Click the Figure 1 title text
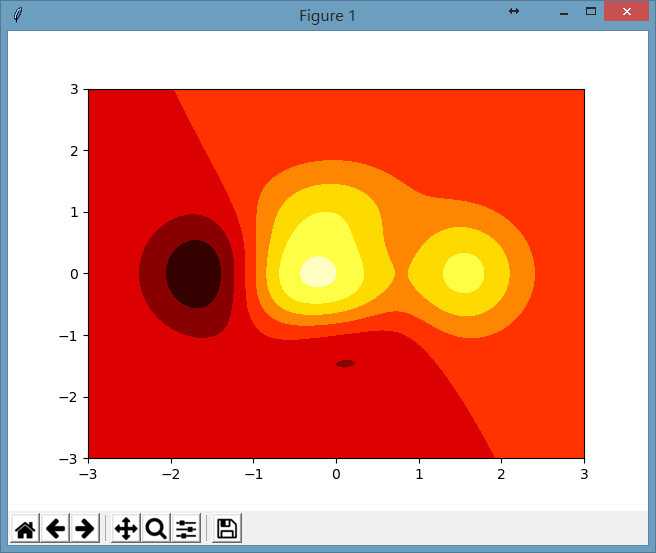The image size is (656, 553). coord(327,16)
